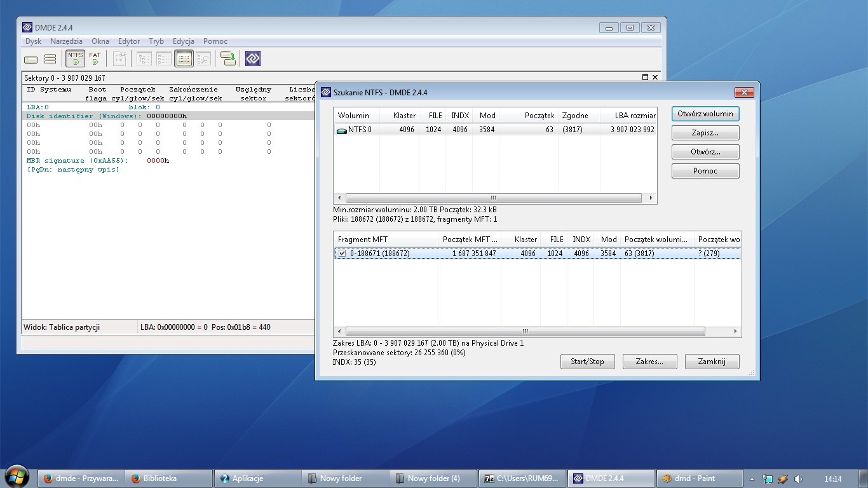Click the Zapisz... button

705,133
